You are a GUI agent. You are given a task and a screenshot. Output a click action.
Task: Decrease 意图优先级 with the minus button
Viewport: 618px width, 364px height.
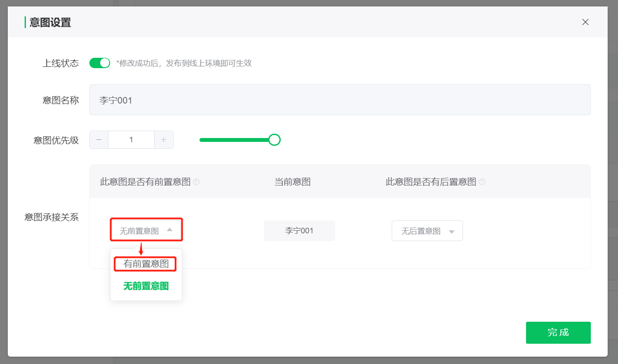[x=99, y=140]
